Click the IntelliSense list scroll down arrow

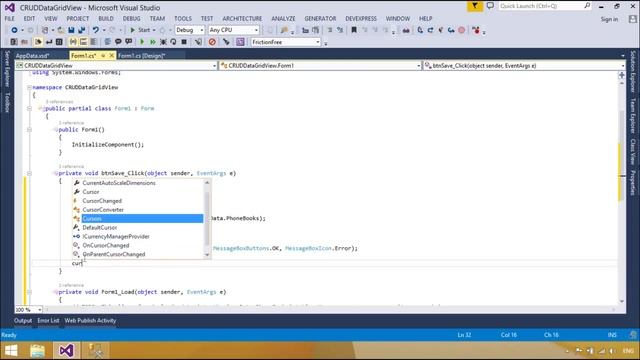click(207, 255)
